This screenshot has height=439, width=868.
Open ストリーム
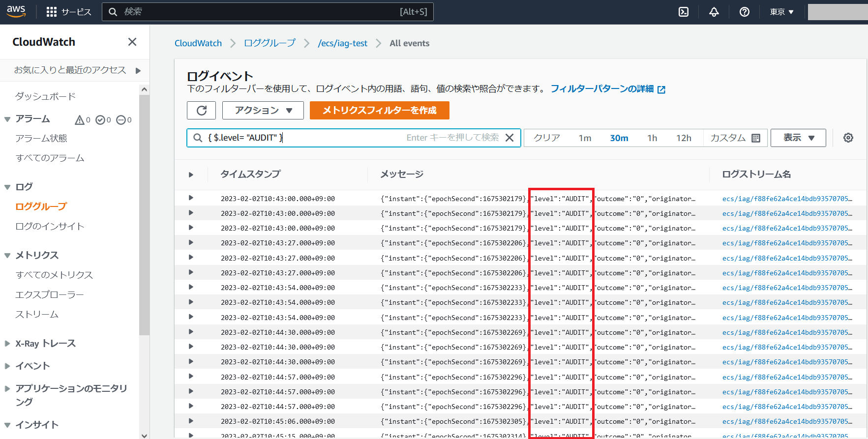coord(37,314)
